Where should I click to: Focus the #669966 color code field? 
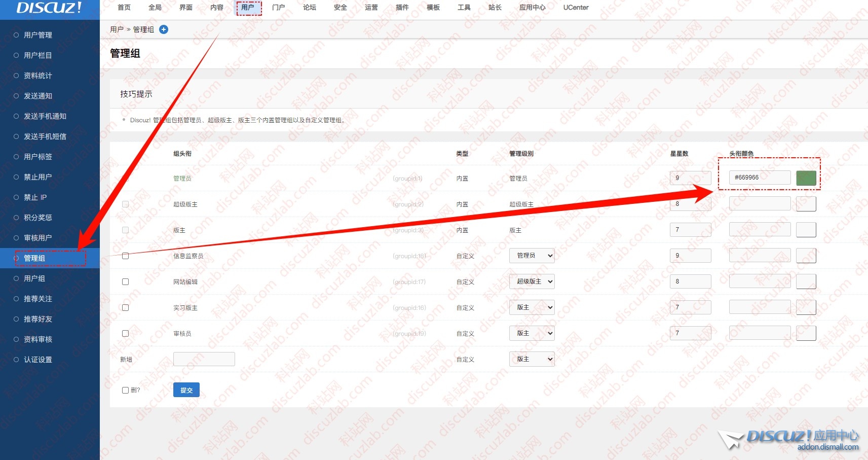[x=759, y=178]
